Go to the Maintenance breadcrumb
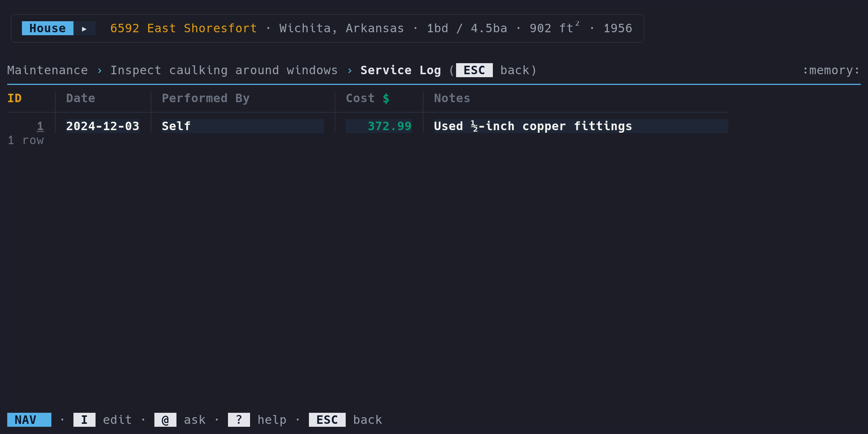The width and height of the screenshot is (868, 434). point(47,70)
